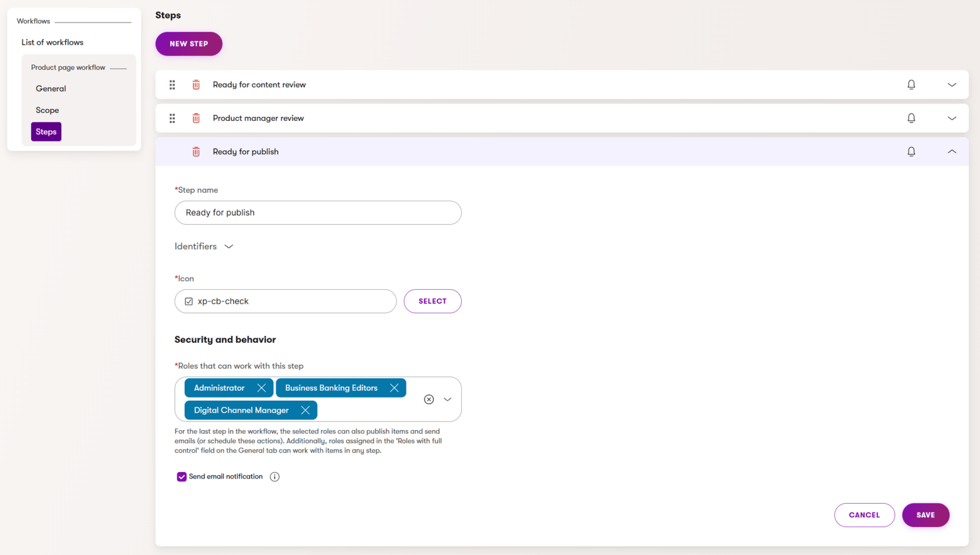
Task: Open notification bell on "Ready for content review"
Action: point(911,84)
